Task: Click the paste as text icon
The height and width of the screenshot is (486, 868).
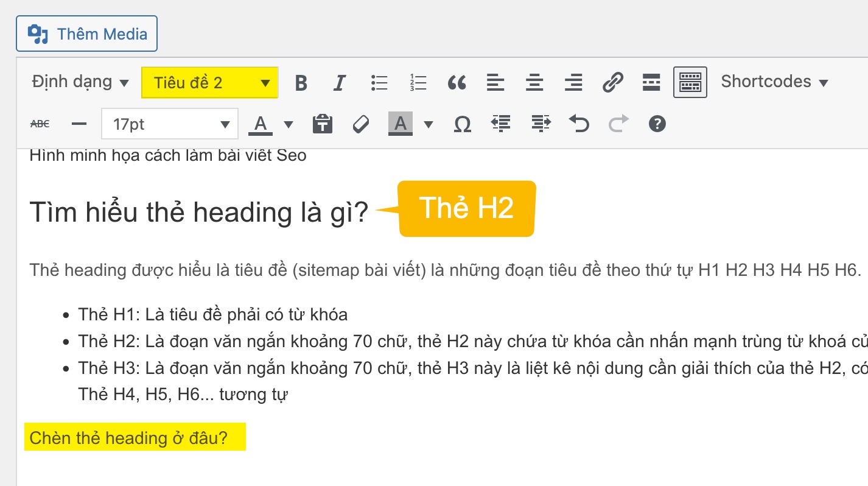Action: pos(322,124)
